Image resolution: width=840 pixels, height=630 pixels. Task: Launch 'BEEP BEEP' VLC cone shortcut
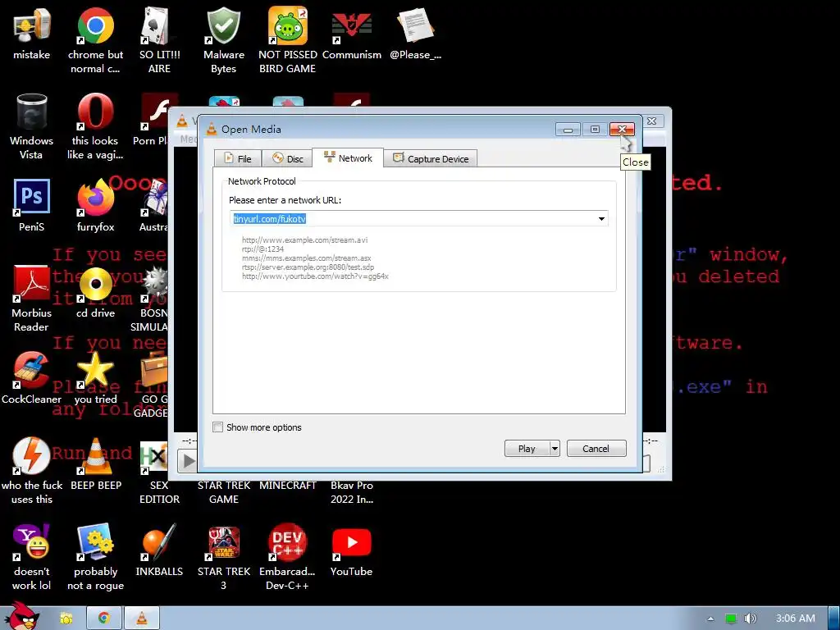click(x=96, y=464)
